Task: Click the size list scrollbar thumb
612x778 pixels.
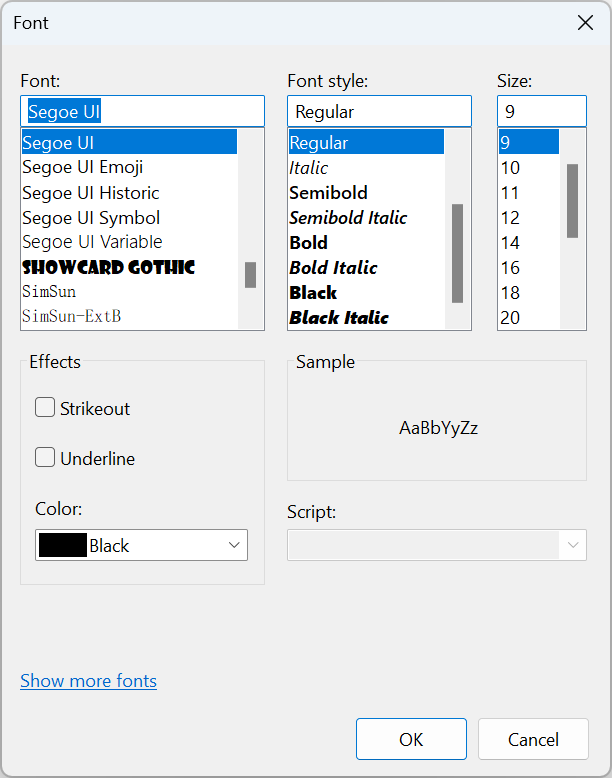Action: tap(572, 201)
